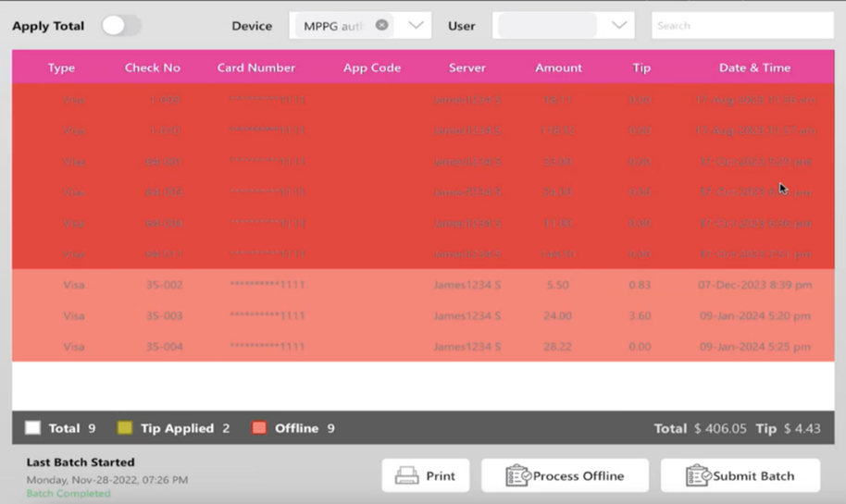This screenshot has width=846, height=504.
Task: Click the Check No column header
Action: click(x=153, y=68)
